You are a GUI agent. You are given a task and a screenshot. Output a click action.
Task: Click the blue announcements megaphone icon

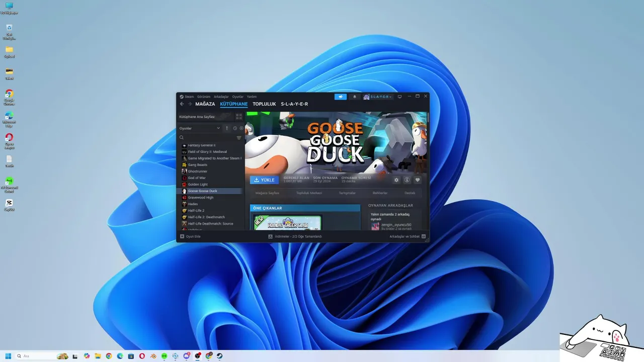[341, 97]
